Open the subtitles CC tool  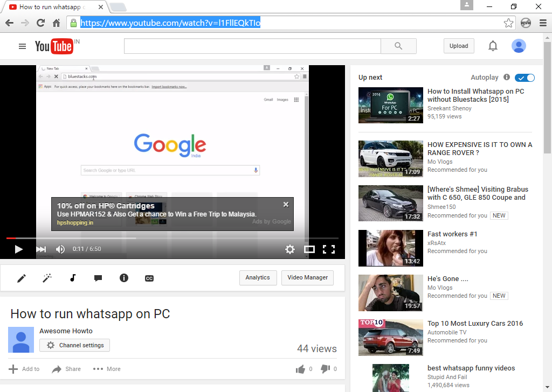coord(149,278)
